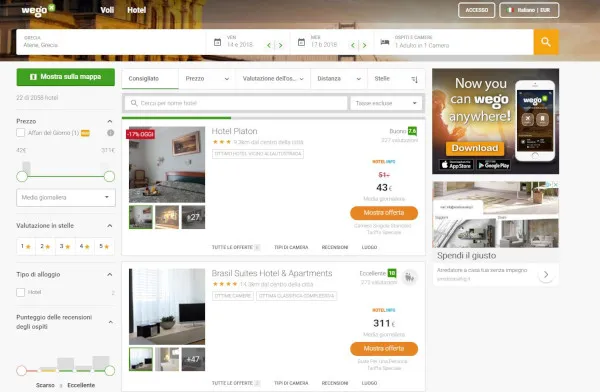Select the 3-star rating filter
Screen dimensions: 600x392
click(x=65, y=246)
